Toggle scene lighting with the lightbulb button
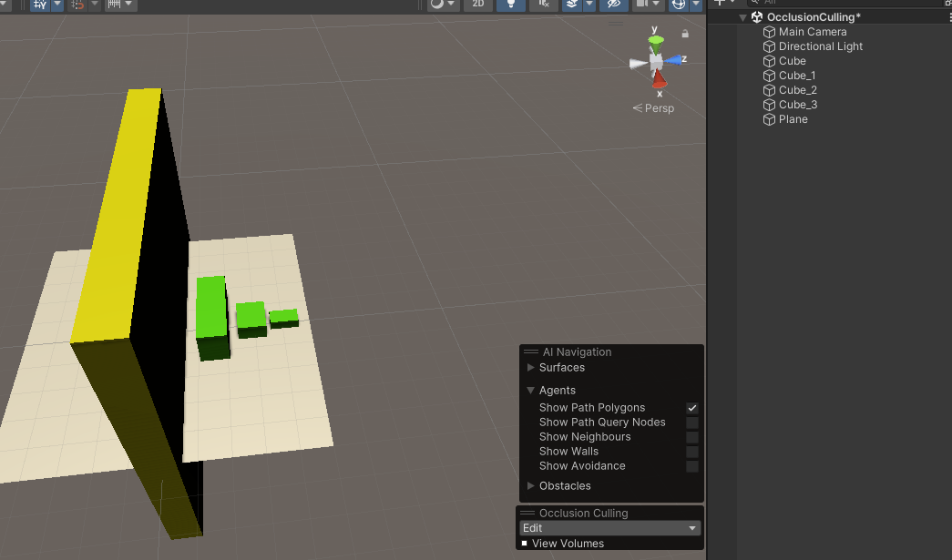Viewport: 952px width, 560px height. point(510,5)
